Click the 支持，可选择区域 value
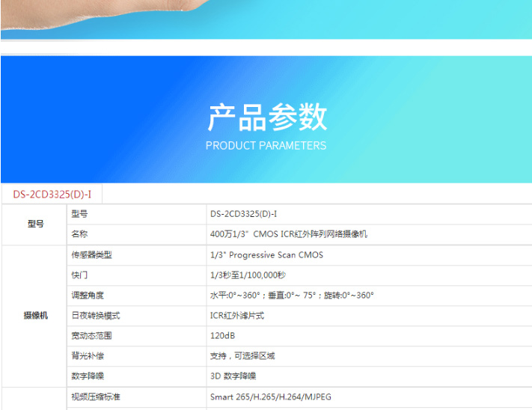Viewport: 532px width, 410px height. tap(242, 355)
